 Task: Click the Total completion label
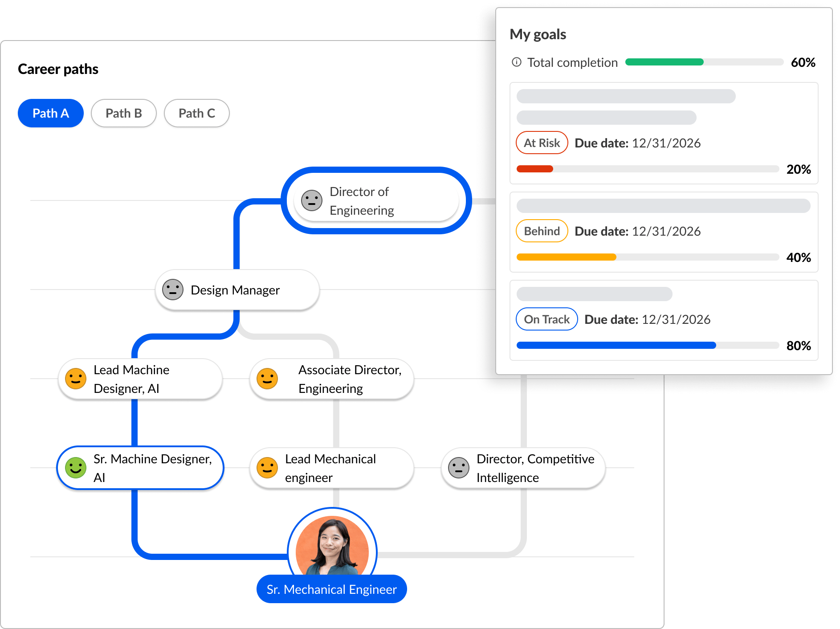click(572, 62)
